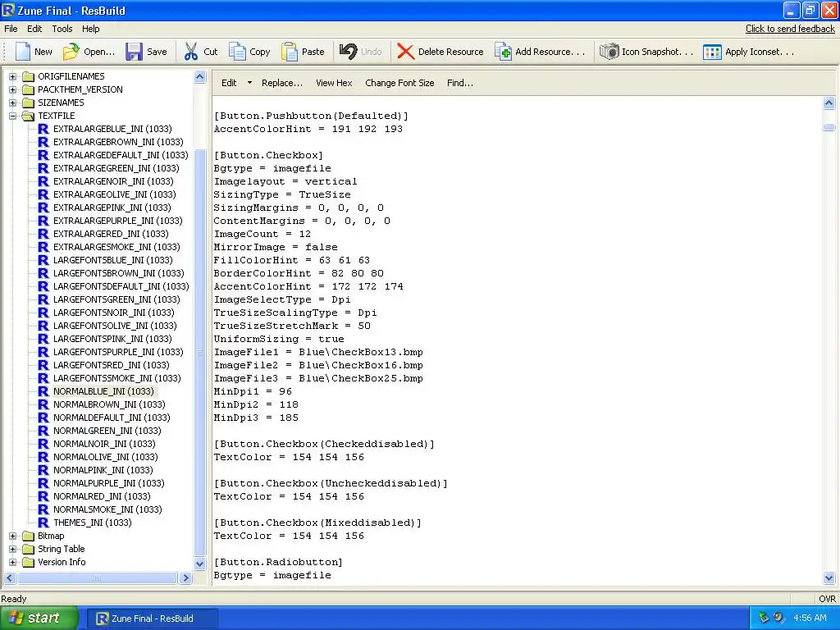Click the TEXTFILE open folder icon
Screen dimensions: 840x630
tap(28, 116)
